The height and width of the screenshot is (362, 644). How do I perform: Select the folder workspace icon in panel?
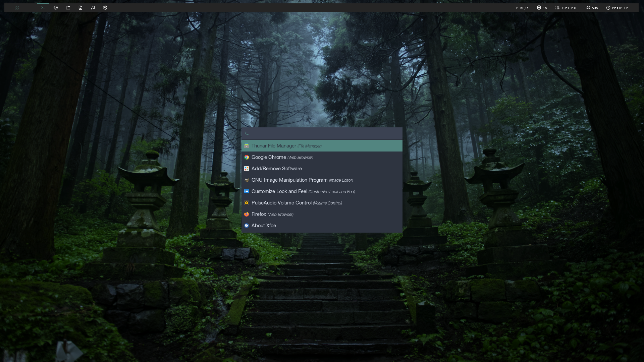click(68, 8)
